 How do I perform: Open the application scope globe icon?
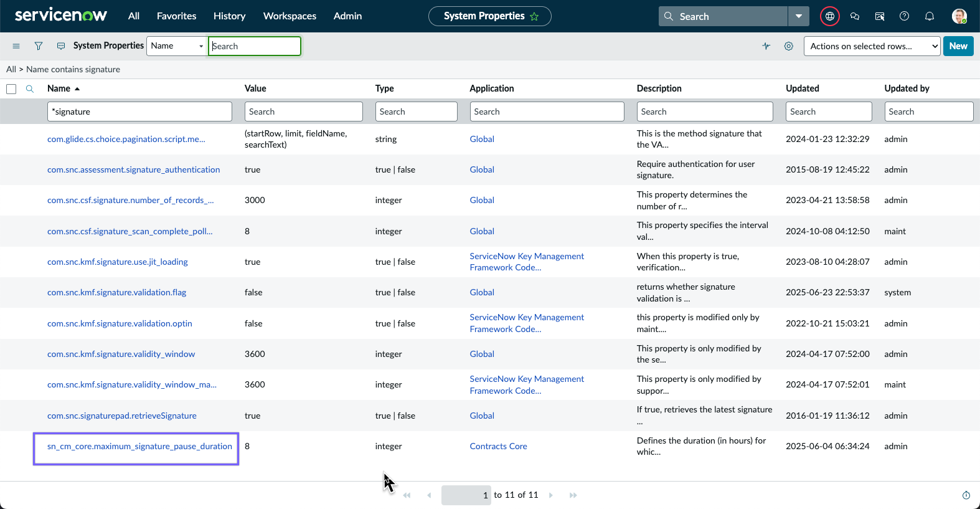[x=830, y=16]
